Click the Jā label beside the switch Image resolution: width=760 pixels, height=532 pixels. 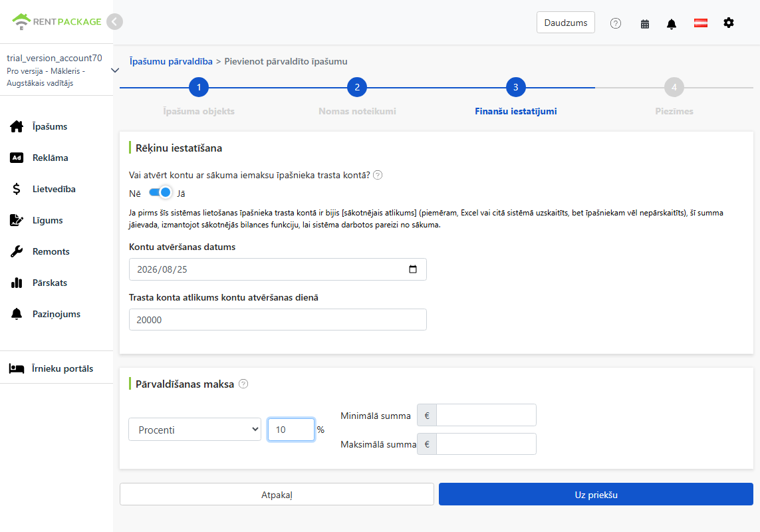click(182, 194)
